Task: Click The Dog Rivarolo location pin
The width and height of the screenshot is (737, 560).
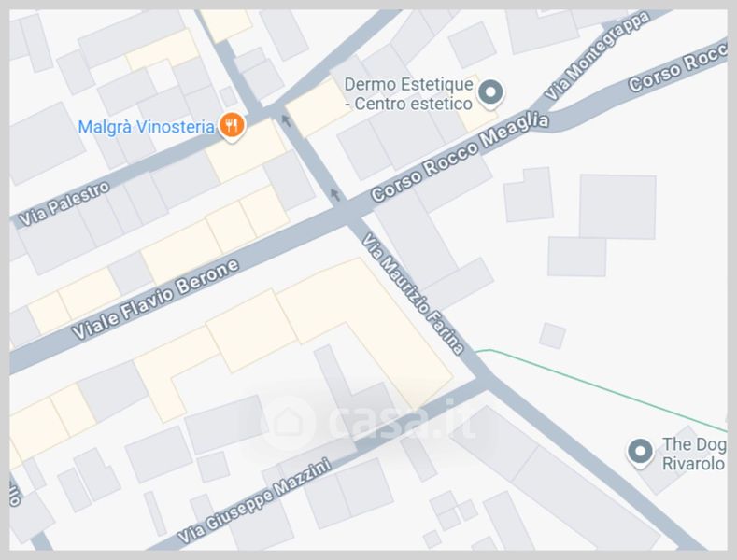Action: [640, 453]
